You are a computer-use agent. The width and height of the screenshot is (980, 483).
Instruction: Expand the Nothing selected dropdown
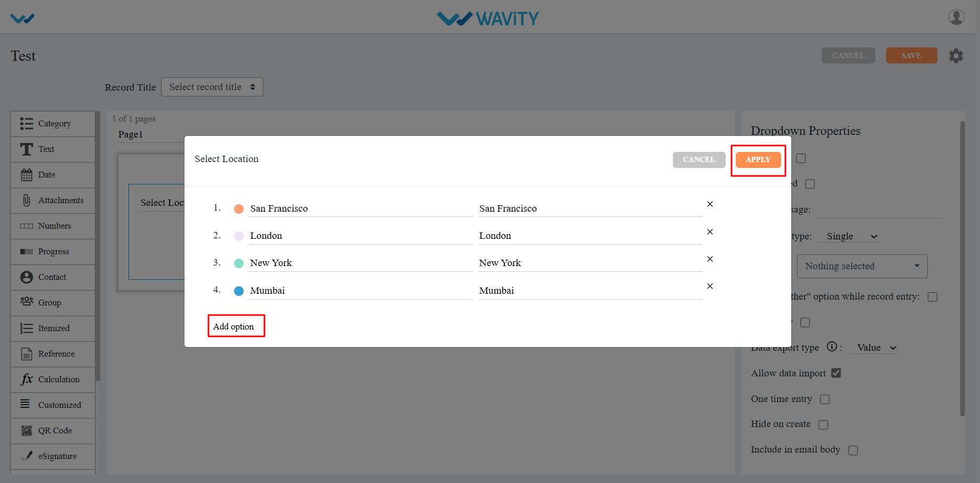(x=862, y=266)
